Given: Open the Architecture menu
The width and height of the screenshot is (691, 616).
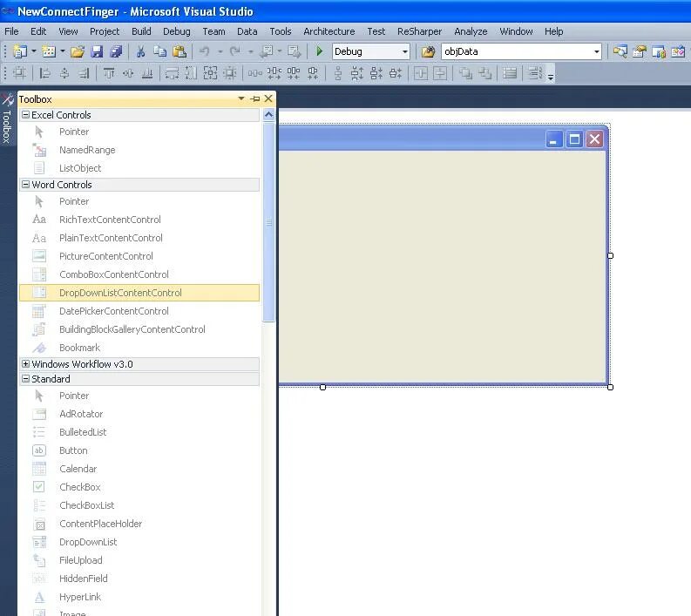Looking at the screenshot, I should pyautogui.click(x=329, y=31).
